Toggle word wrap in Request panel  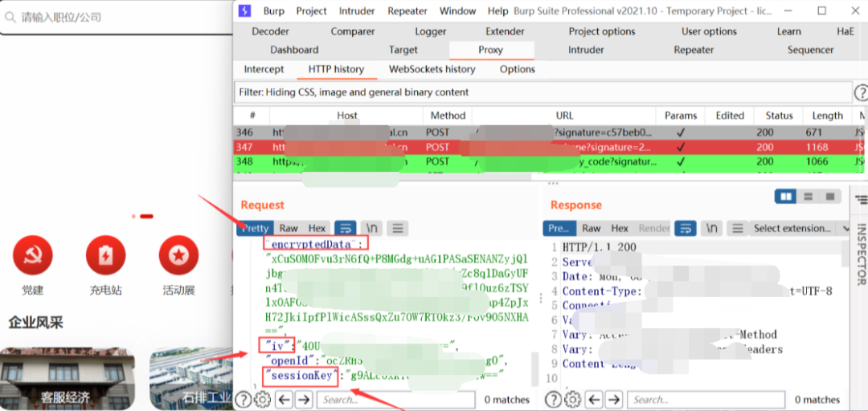coord(346,228)
